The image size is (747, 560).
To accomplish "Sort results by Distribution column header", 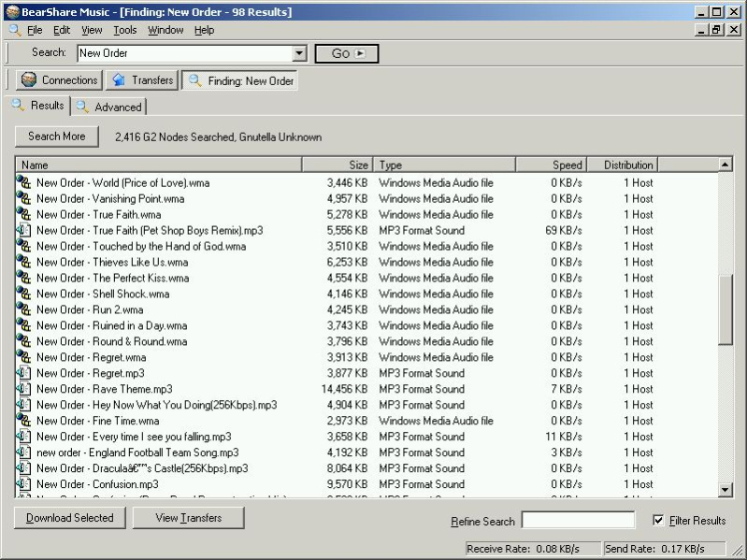I will coord(623,165).
